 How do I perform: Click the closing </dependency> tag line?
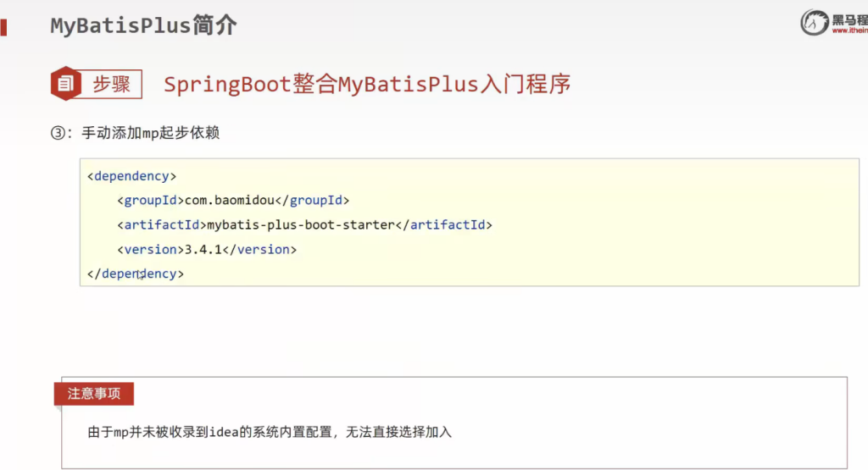point(136,274)
